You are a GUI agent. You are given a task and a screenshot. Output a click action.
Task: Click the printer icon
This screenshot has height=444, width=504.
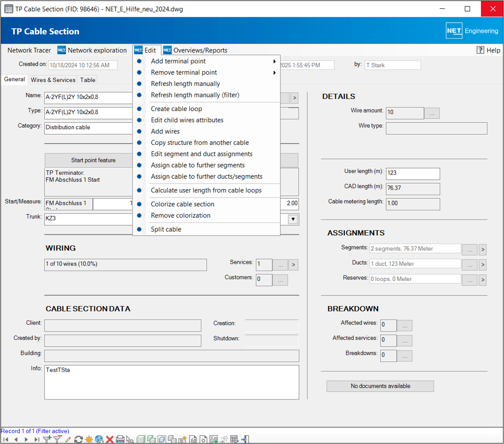(x=120, y=439)
